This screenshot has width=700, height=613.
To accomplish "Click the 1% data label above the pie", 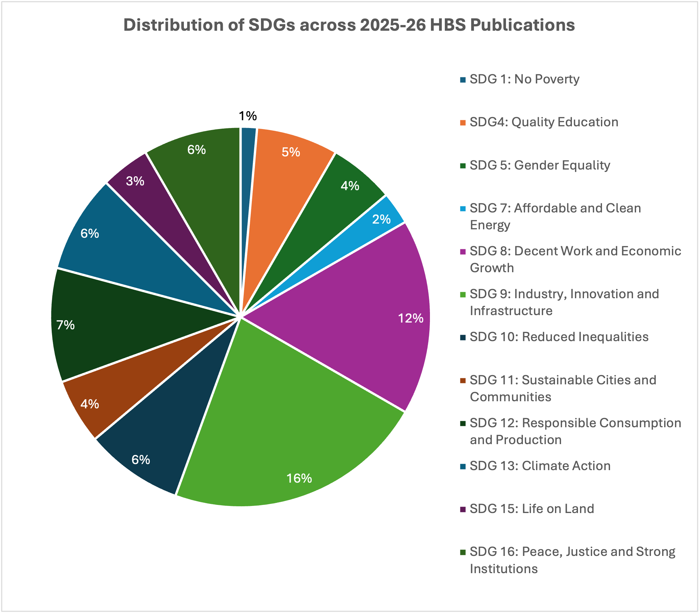I will point(248,116).
